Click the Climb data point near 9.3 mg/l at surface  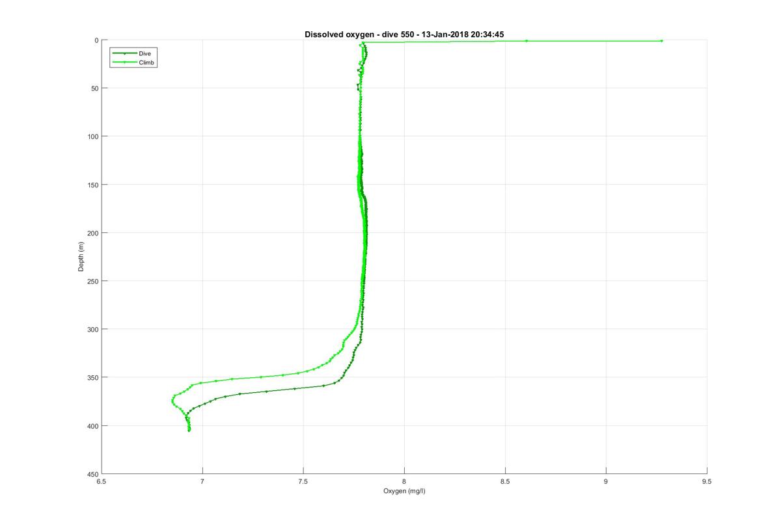tap(661, 41)
